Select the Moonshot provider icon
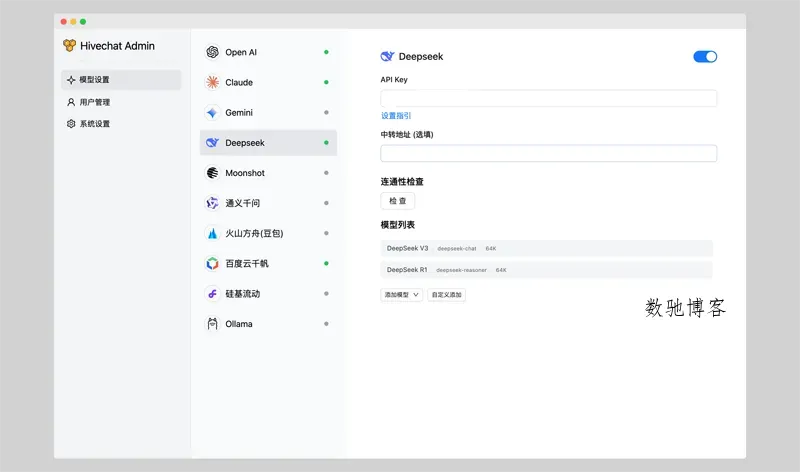 click(x=212, y=173)
